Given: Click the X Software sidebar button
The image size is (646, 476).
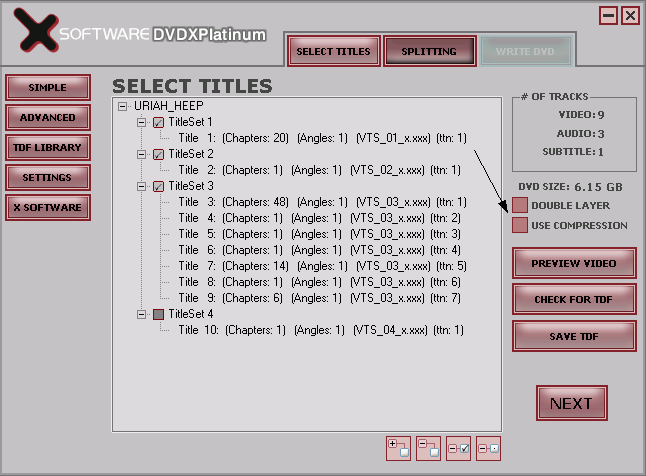Looking at the screenshot, I should click(48, 207).
